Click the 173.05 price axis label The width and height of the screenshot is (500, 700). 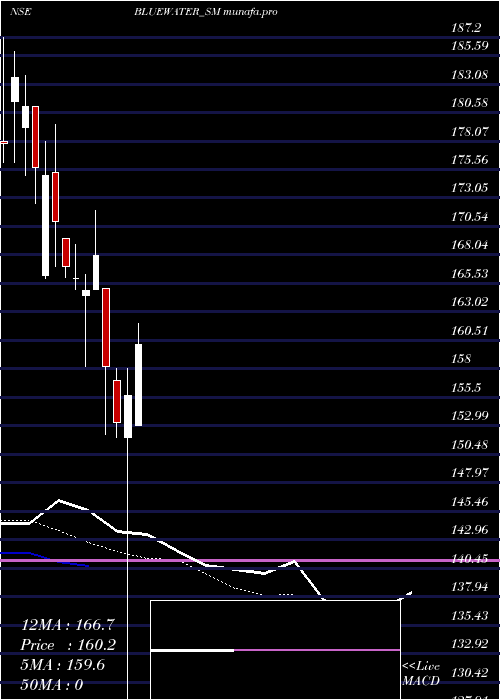point(470,188)
